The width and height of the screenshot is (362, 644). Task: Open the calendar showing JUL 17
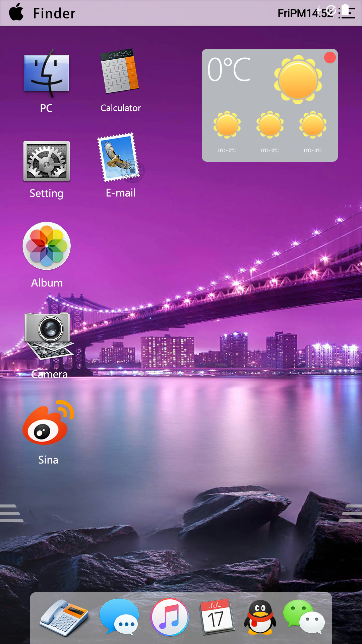click(216, 617)
